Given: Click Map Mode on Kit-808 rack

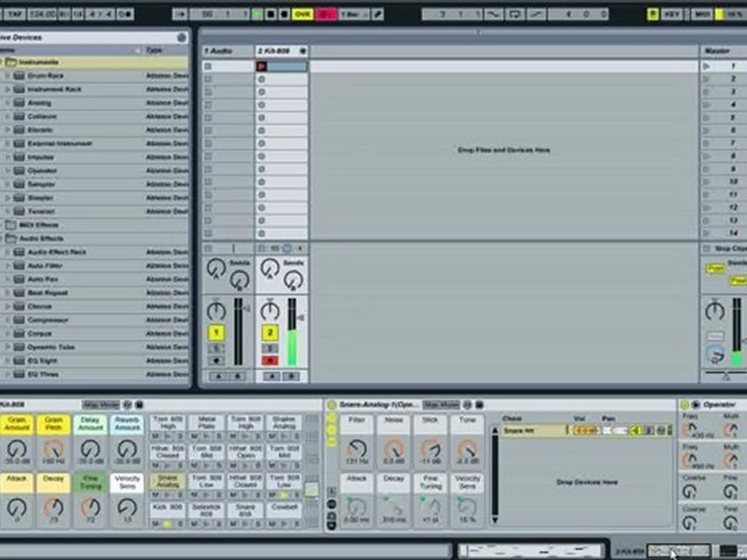Looking at the screenshot, I should (101, 404).
